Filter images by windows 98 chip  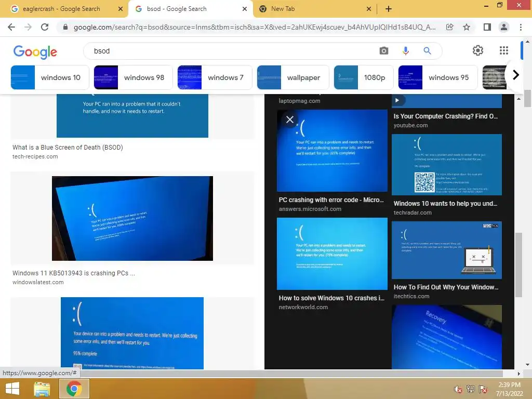(133, 77)
